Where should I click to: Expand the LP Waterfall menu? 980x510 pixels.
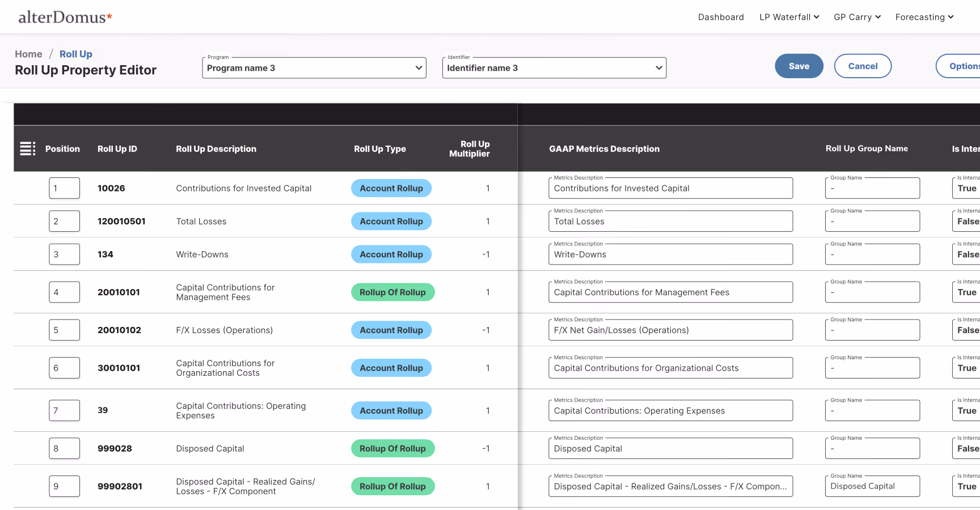[x=789, y=17]
